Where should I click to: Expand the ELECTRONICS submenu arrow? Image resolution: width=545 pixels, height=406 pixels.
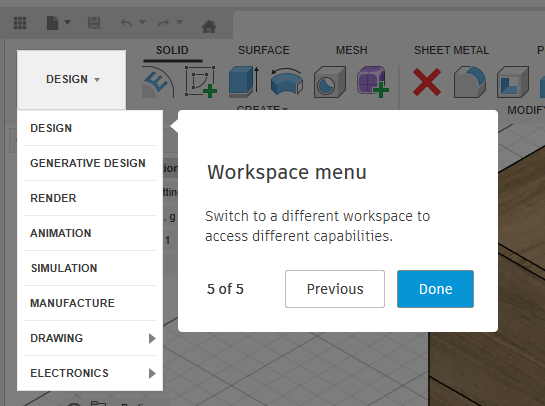pos(152,373)
